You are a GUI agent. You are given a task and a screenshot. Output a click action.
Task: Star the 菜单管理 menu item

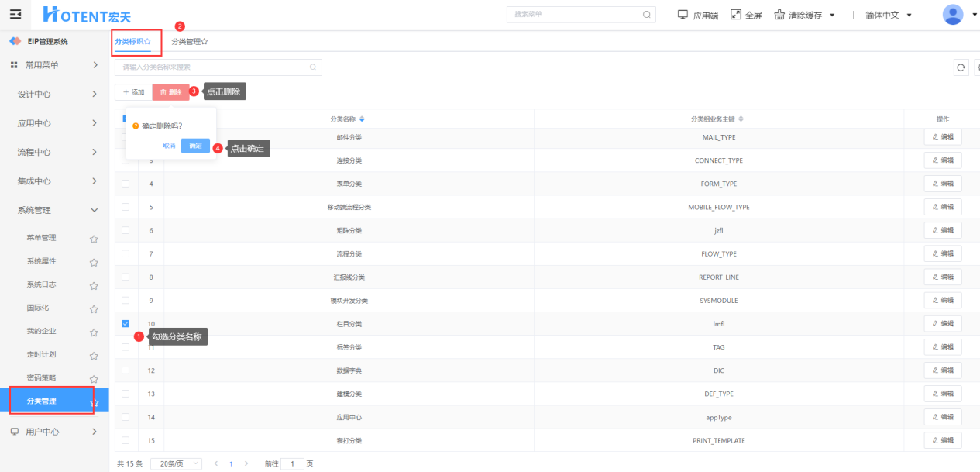(x=94, y=239)
